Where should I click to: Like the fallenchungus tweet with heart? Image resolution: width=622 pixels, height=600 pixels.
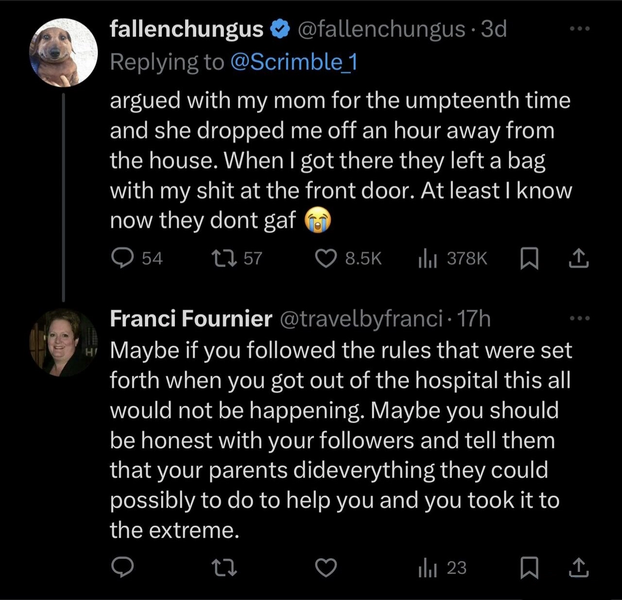326,258
